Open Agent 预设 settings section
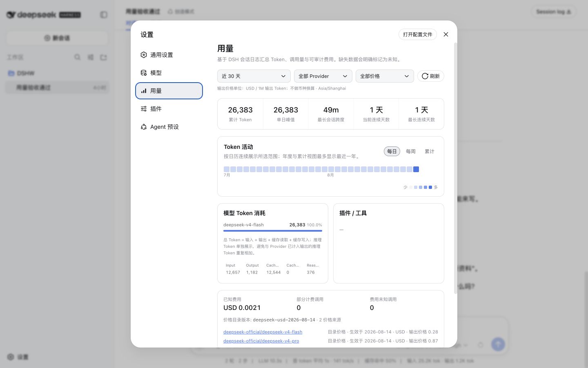This screenshot has height=368, width=588. pyautogui.click(x=169, y=127)
